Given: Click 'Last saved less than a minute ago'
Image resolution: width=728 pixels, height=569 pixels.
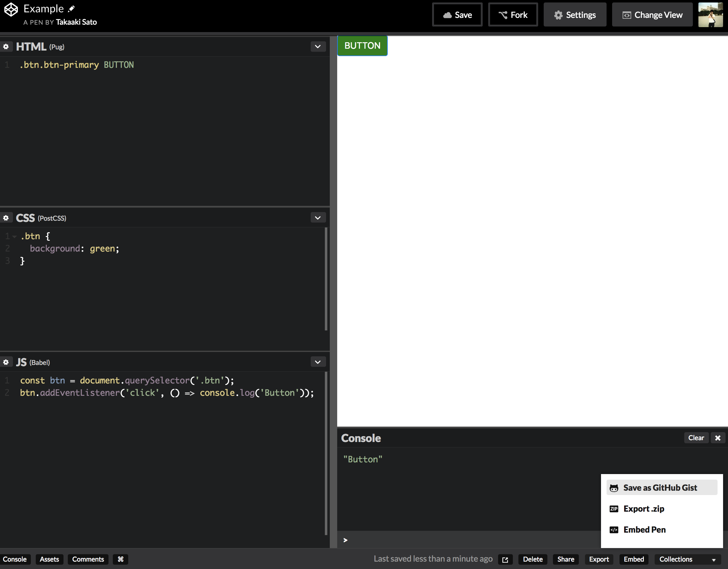Looking at the screenshot, I should tap(433, 559).
